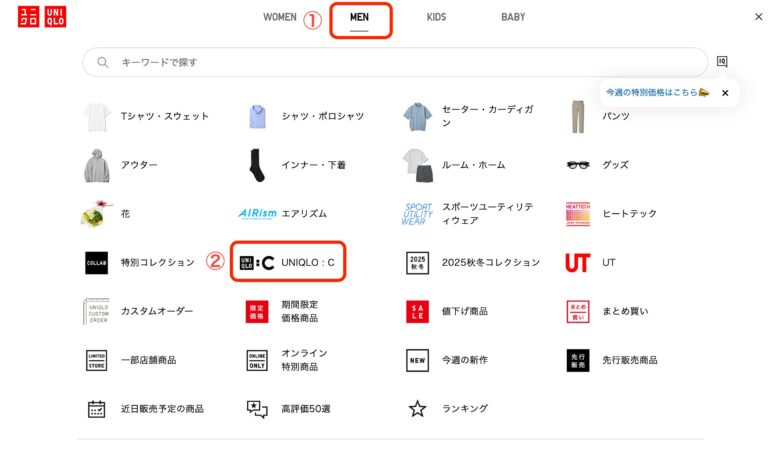Dismiss the special price popup
Image resolution: width=780 pixels, height=458 pixels.
(x=725, y=93)
